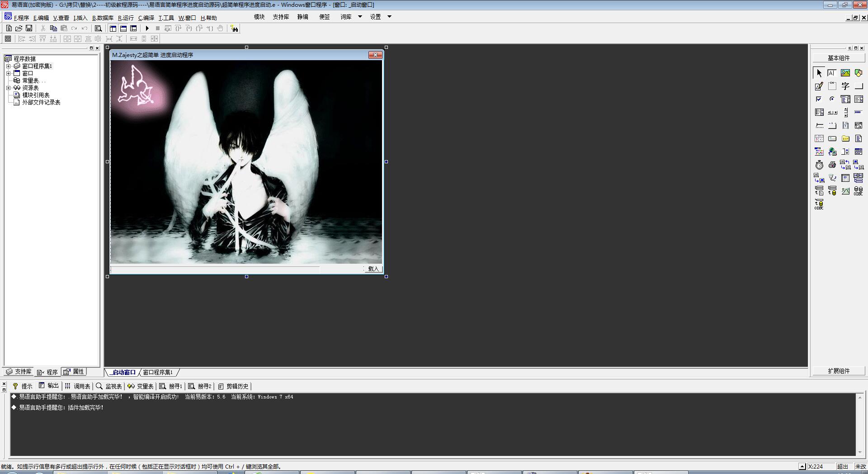Pick the progress bar component icon
This screenshot has height=474, width=868.
(x=859, y=112)
